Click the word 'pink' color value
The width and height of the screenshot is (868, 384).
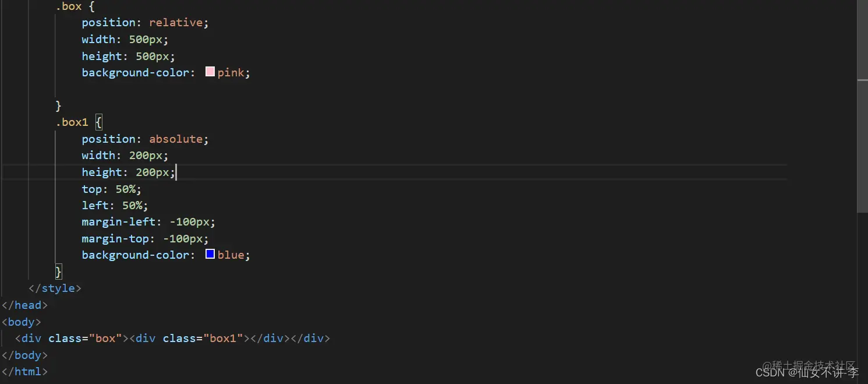click(231, 73)
